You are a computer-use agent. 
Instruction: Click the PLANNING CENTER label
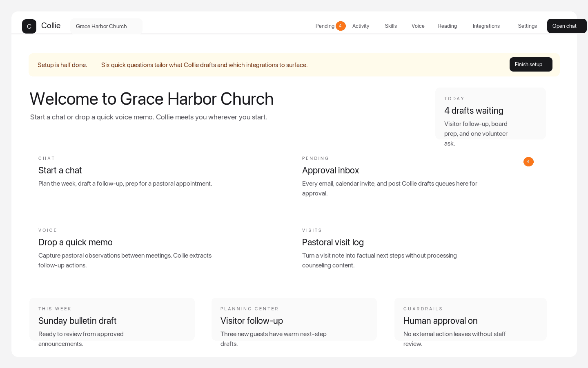coord(249,309)
